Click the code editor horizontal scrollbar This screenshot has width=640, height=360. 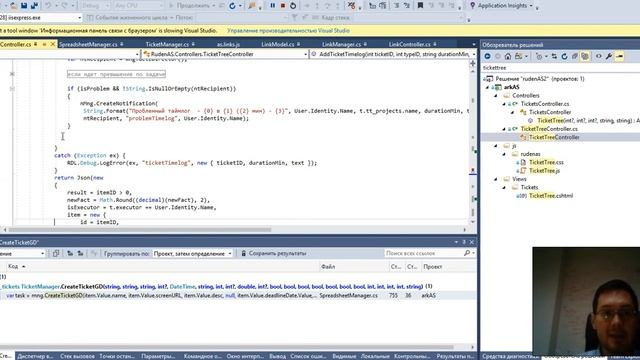(140, 229)
